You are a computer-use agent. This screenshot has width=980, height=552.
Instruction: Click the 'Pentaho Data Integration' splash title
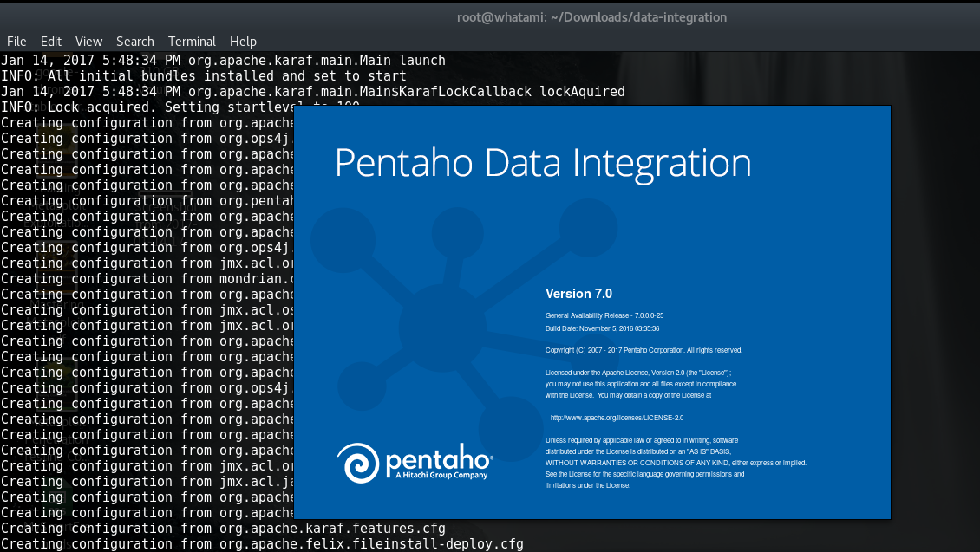click(x=542, y=162)
